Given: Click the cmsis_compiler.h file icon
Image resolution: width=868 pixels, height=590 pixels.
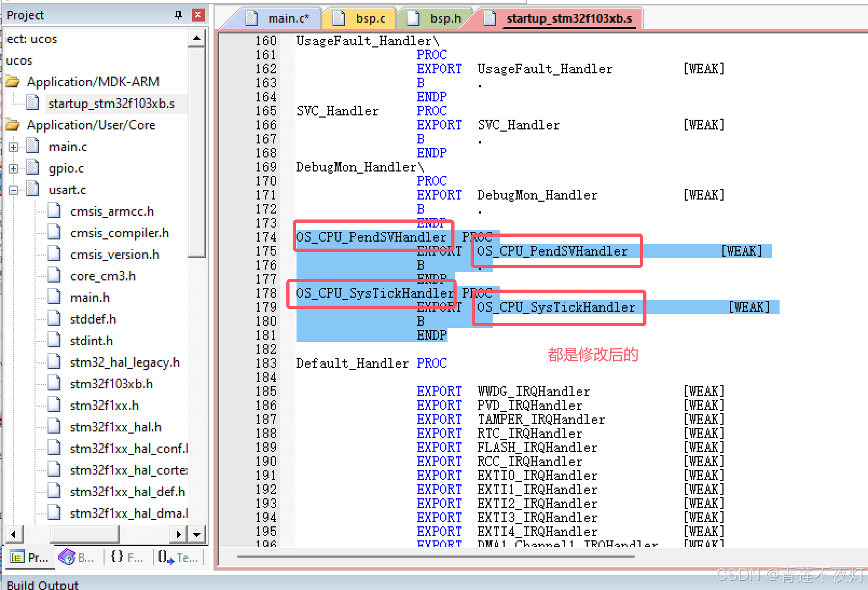Looking at the screenshot, I should (53, 232).
